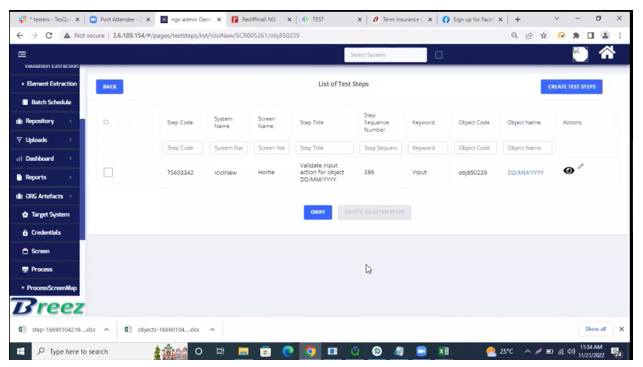Open the user avatar profile
The image size is (643, 367).
coord(580,54)
